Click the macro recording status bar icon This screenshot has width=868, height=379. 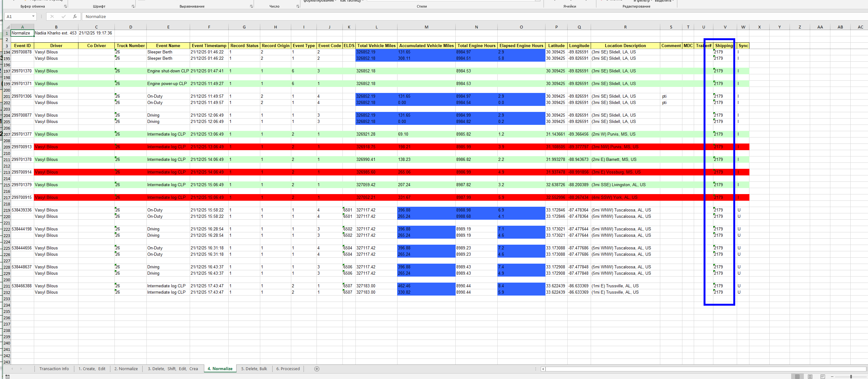coord(7,376)
